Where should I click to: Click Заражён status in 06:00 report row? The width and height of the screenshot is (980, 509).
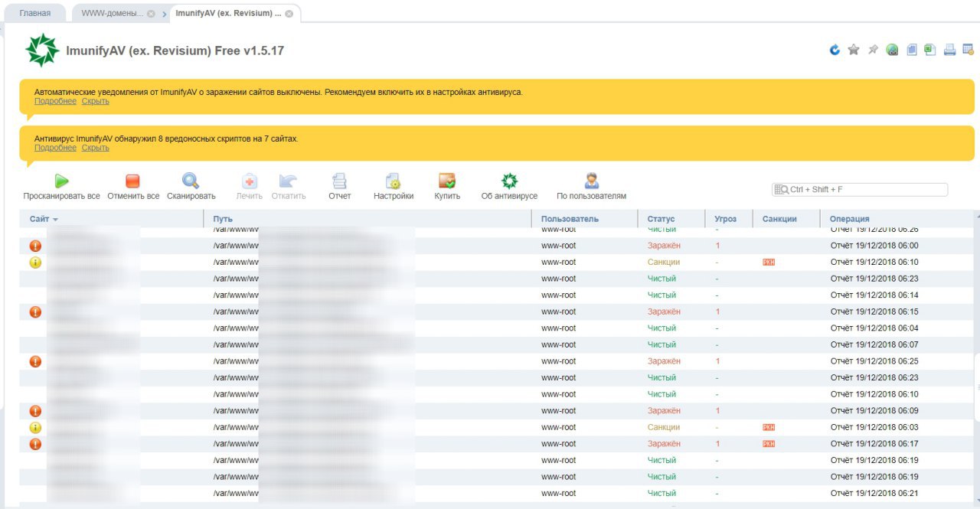664,246
